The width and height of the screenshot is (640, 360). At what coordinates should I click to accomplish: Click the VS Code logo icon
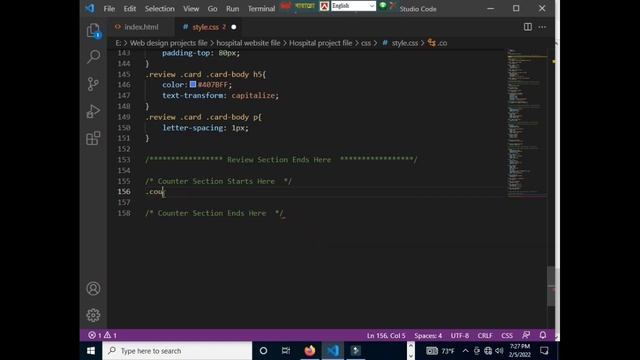[90, 8]
